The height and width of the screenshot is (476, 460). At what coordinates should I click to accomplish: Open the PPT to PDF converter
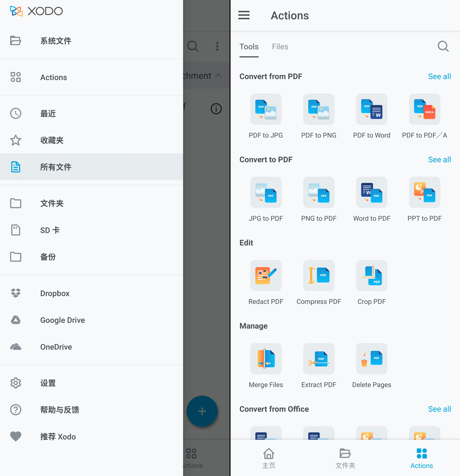click(425, 200)
